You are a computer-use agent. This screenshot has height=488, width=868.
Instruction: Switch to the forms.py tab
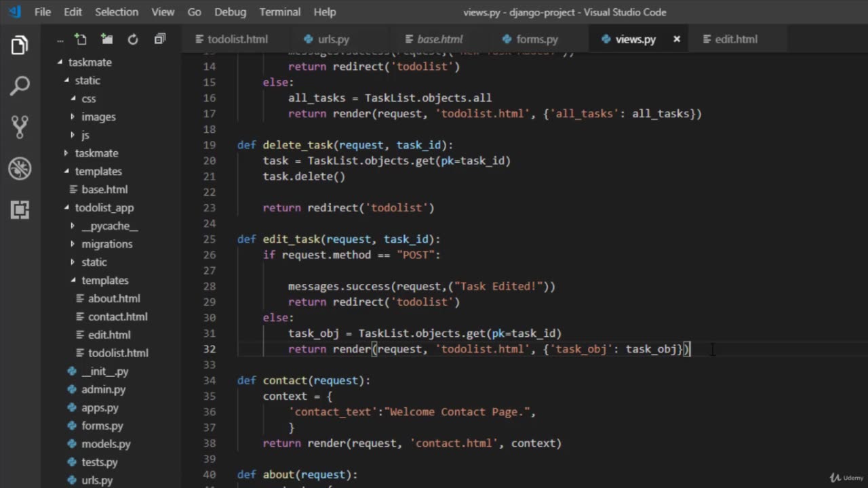tap(538, 39)
